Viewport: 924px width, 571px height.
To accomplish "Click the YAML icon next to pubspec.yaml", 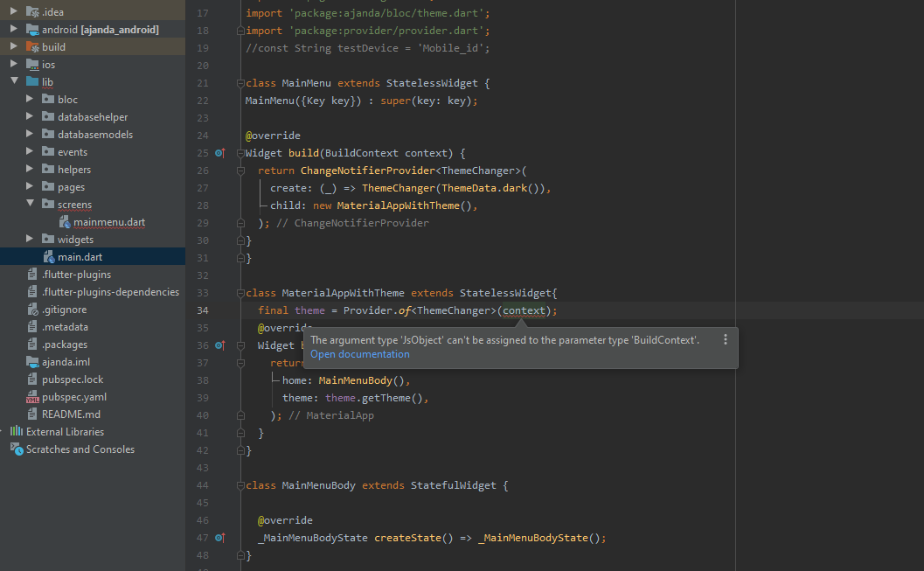I will 31,396.
